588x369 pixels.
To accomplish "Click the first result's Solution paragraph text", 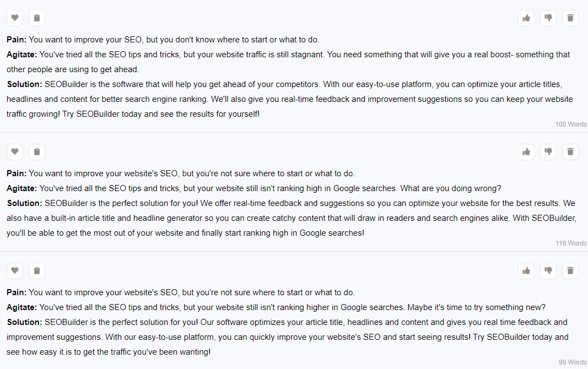I will tap(289, 99).
